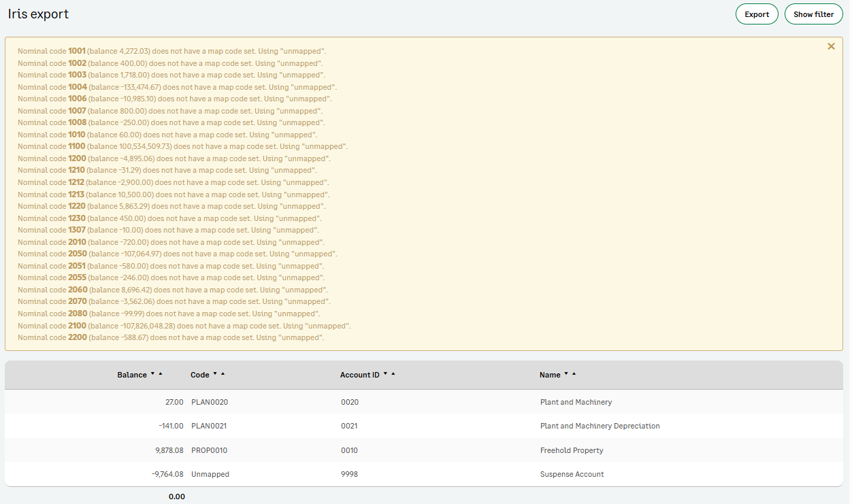
Task: Click the warning line for nominal code 1213
Action: pyautogui.click(x=174, y=195)
